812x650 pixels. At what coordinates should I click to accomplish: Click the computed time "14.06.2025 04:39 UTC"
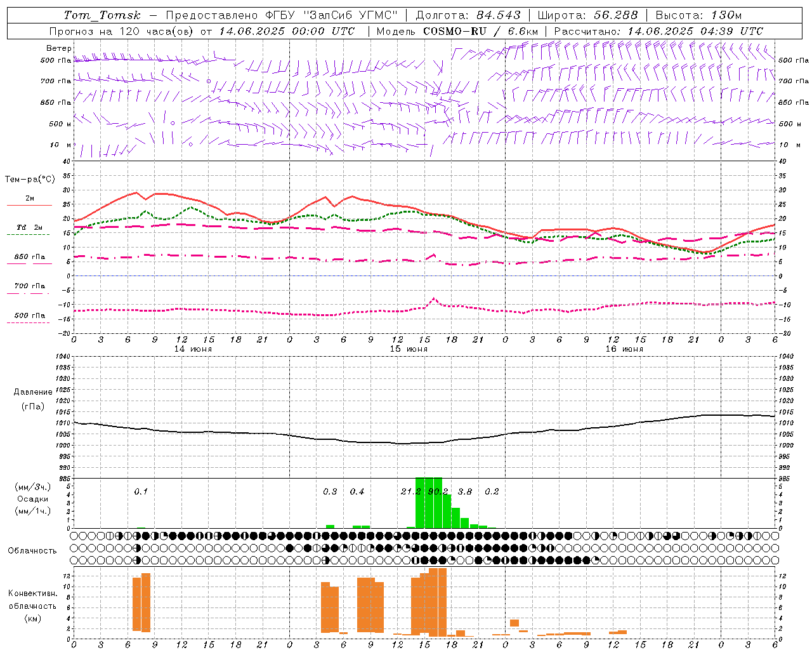(695, 31)
